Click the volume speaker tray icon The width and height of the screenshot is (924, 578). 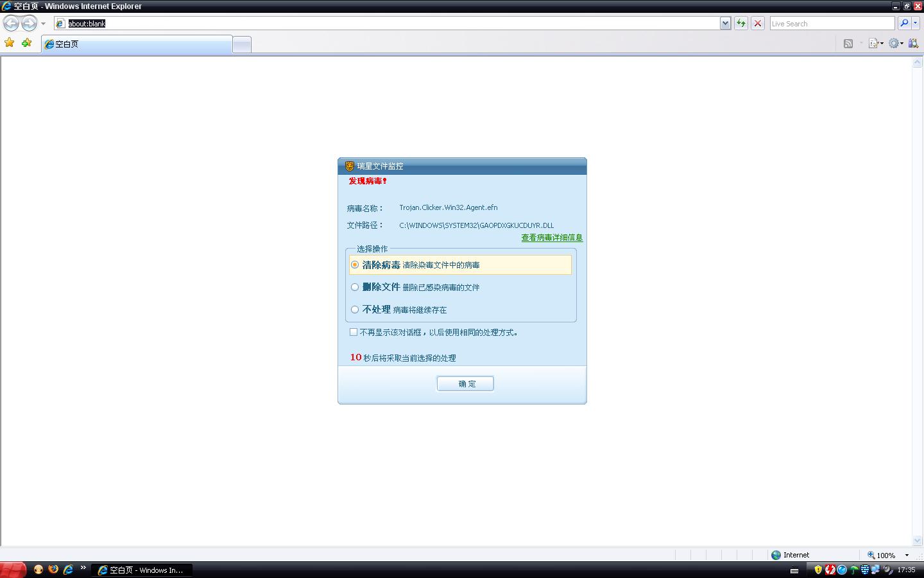[x=888, y=570]
